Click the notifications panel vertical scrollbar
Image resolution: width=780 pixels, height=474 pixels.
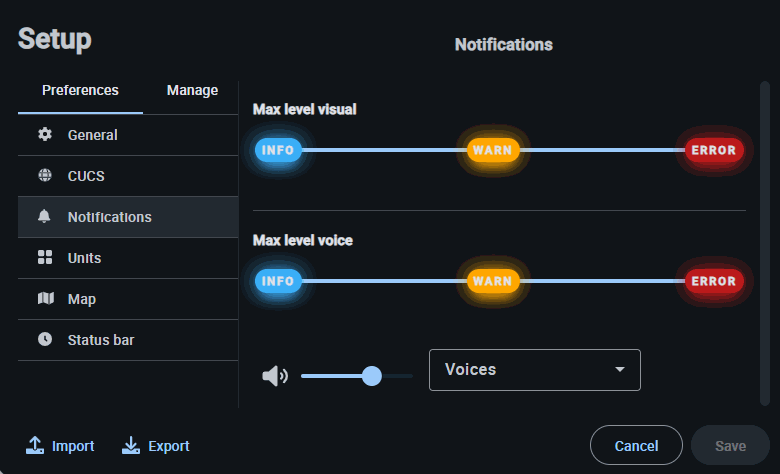(x=765, y=240)
